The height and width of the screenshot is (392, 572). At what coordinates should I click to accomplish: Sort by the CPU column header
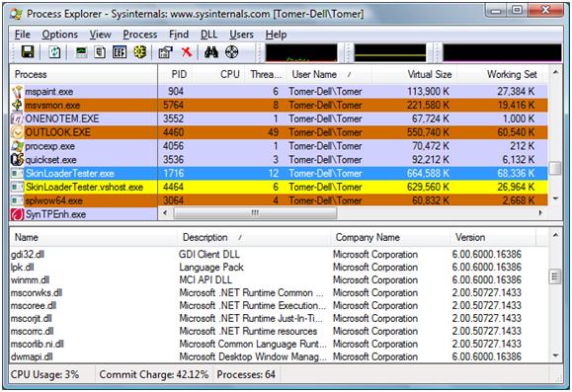click(x=219, y=74)
